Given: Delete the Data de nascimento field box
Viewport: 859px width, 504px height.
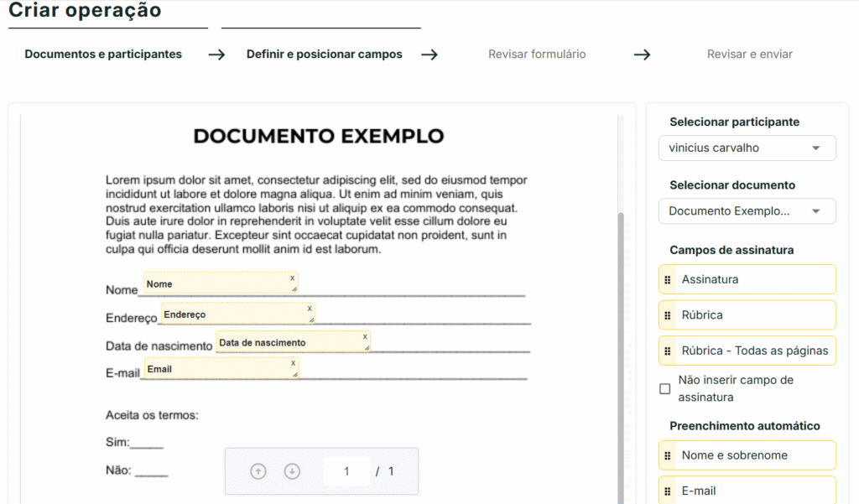Looking at the screenshot, I should [365, 336].
